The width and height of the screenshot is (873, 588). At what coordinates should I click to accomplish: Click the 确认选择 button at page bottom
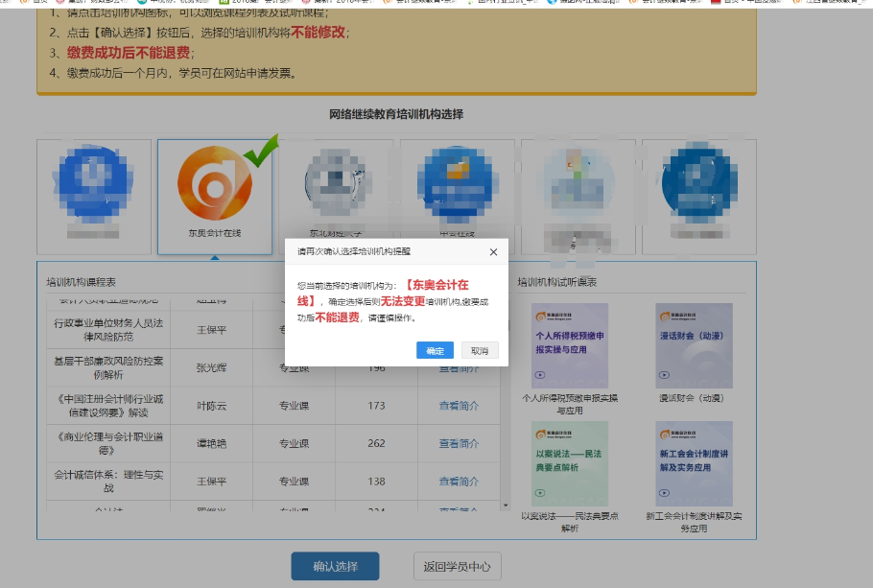334,566
